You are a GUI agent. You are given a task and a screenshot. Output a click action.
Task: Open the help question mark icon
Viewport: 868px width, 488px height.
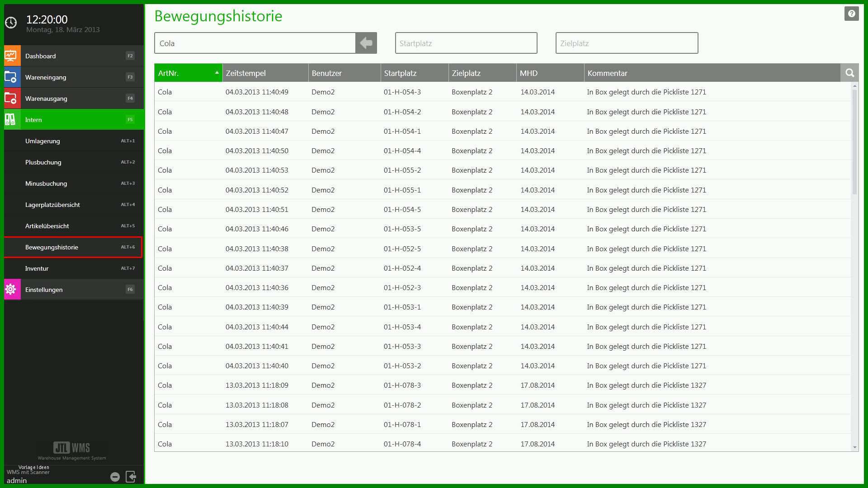click(851, 14)
